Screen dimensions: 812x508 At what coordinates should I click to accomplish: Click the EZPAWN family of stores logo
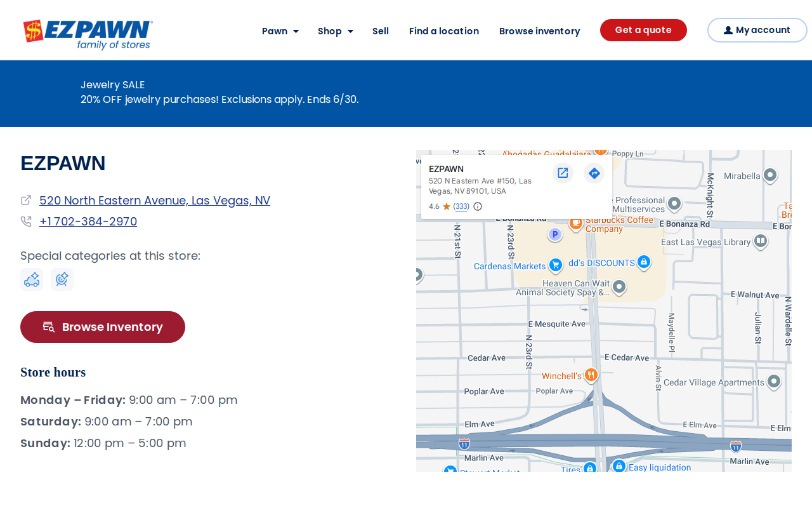click(88, 34)
